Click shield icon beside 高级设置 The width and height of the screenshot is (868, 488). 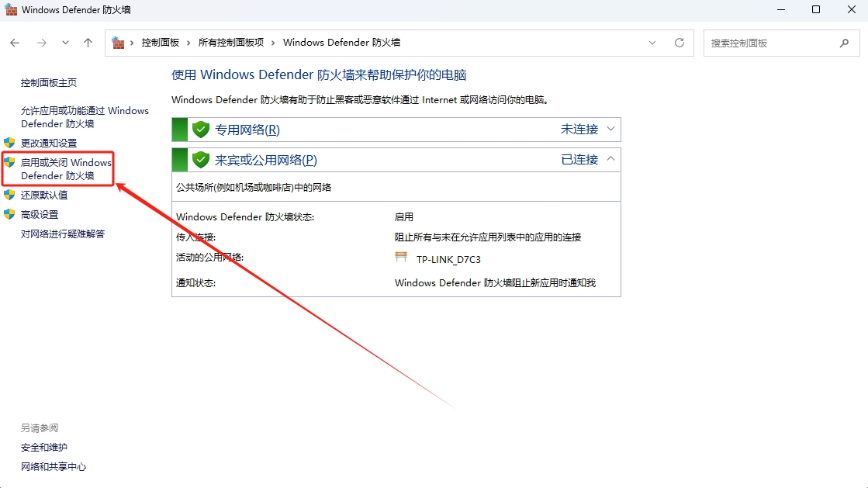[9, 214]
